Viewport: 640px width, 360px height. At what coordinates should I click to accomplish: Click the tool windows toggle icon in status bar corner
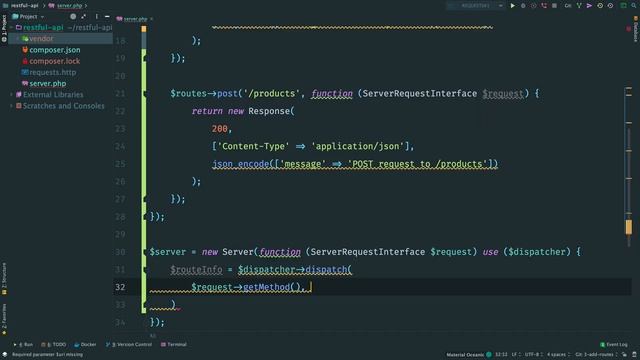[4, 355]
